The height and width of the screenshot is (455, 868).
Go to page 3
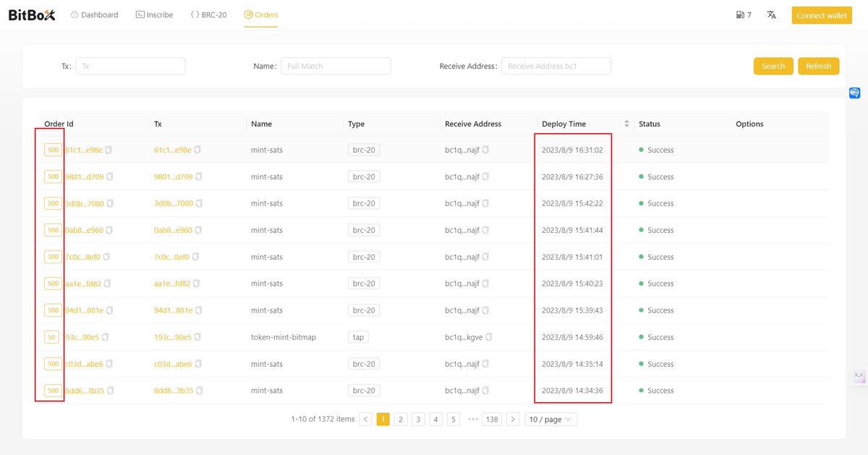[418, 420]
